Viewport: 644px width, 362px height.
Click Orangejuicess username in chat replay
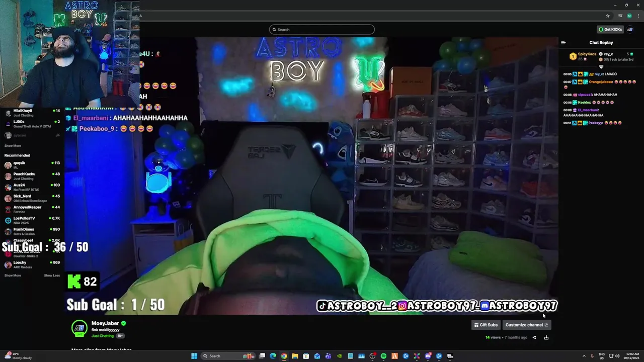click(x=600, y=82)
